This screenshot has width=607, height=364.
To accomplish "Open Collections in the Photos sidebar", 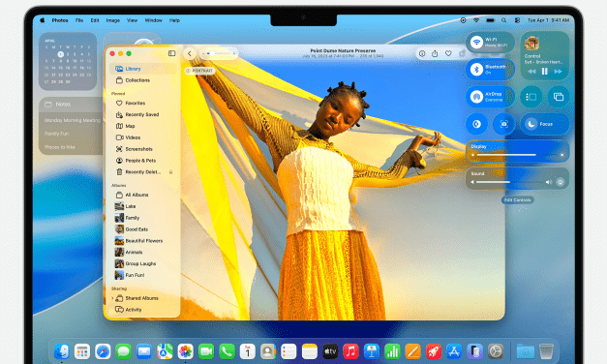I will coord(133,80).
